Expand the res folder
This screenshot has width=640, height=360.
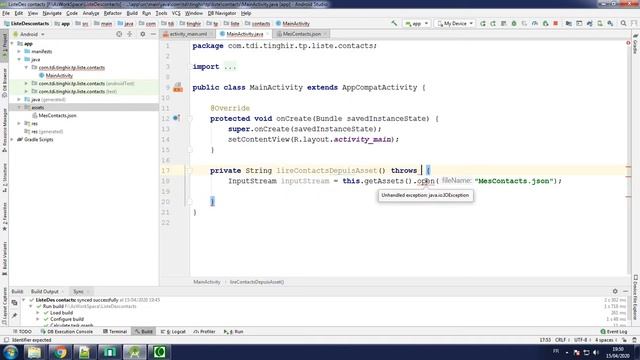point(19,123)
